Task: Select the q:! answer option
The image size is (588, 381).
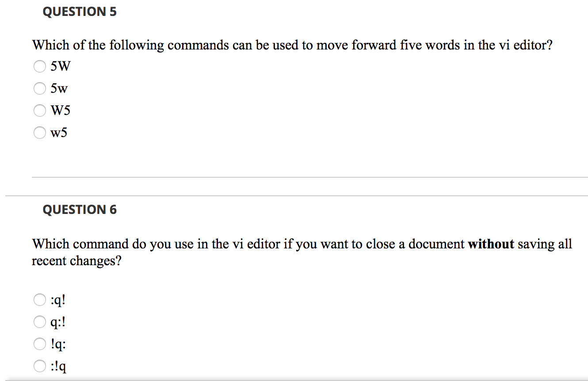Action: pos(39,322)
